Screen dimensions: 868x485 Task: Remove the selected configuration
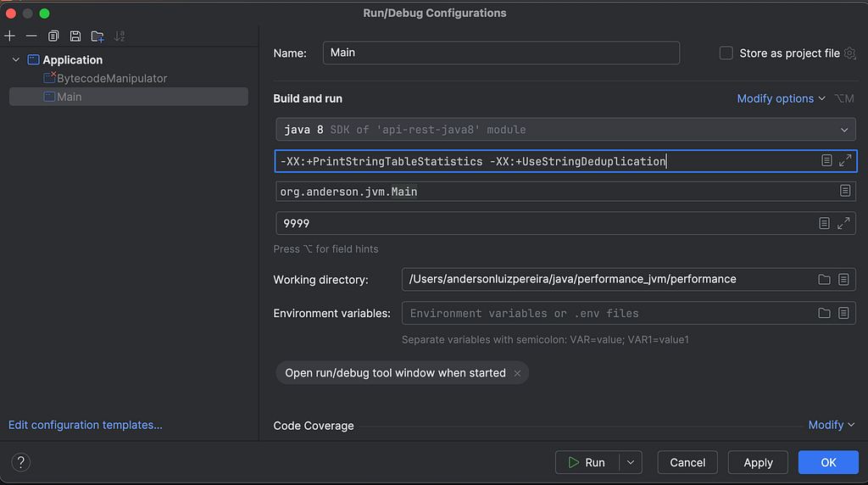click(31, 36)
